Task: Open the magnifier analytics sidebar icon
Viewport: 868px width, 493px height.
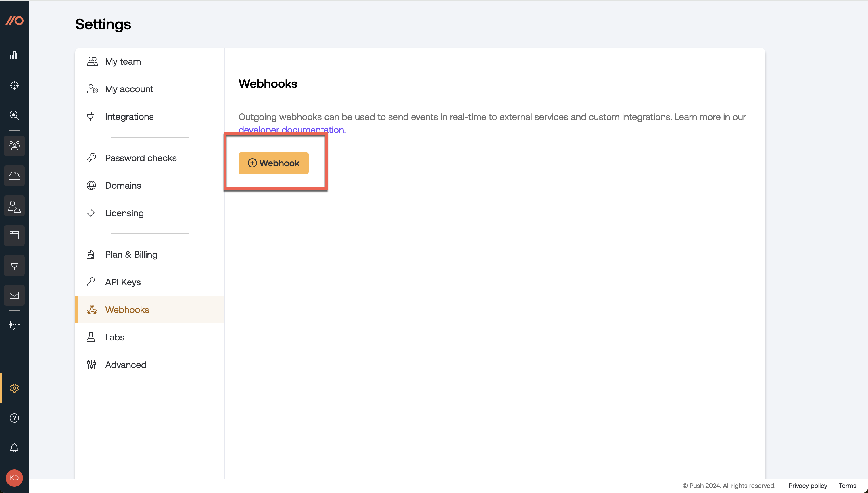Action: [x=14, y=115]
